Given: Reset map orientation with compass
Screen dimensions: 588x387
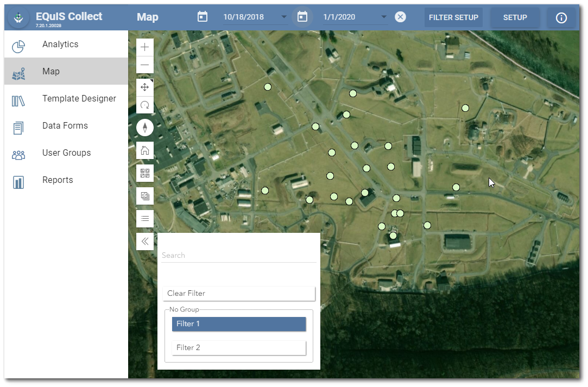Looking at the screenshot, I should click(x=145, y=128).
